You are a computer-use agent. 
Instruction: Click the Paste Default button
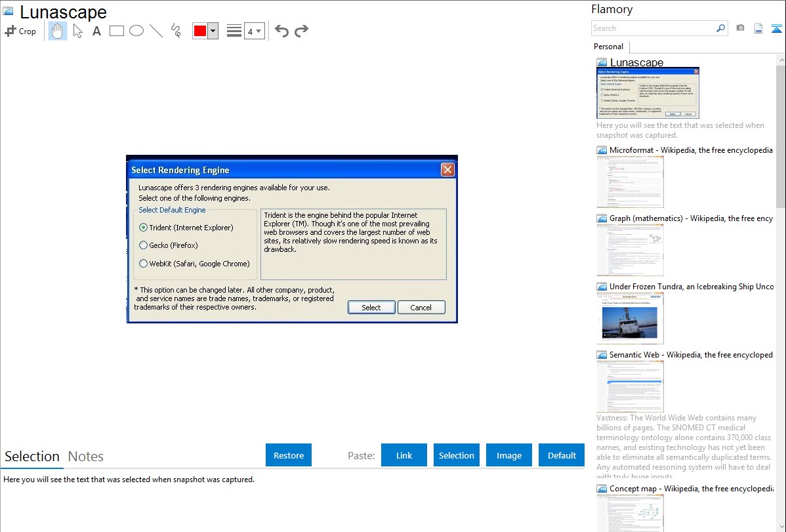[x=562, y=455]
